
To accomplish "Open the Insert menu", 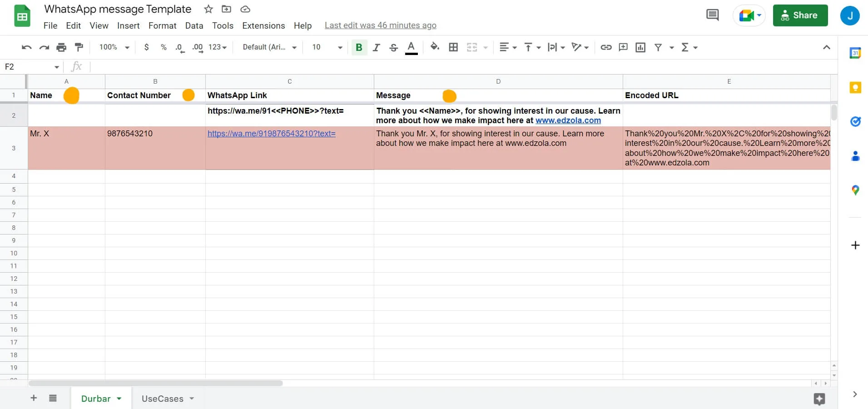I will [x=129, y=25].
